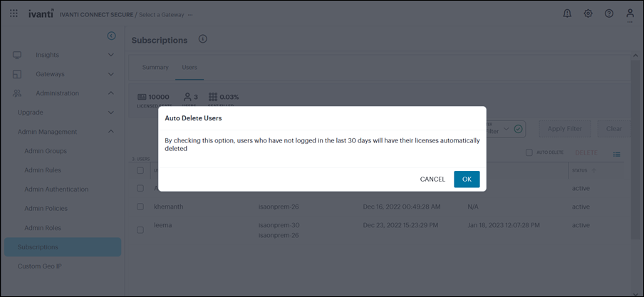The width and height of the screenshot is (644, 297).
Task: Click the Apply Filter button
Action: tap(565, 129)
